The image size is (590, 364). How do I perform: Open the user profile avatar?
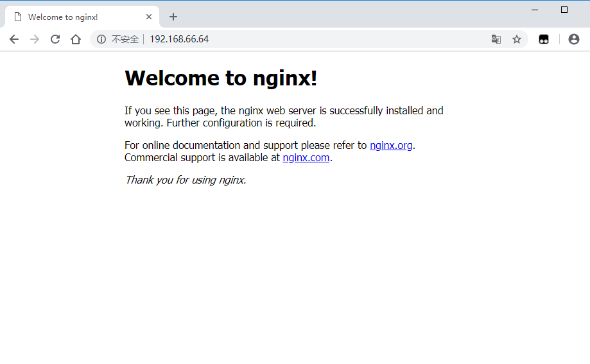574,39
